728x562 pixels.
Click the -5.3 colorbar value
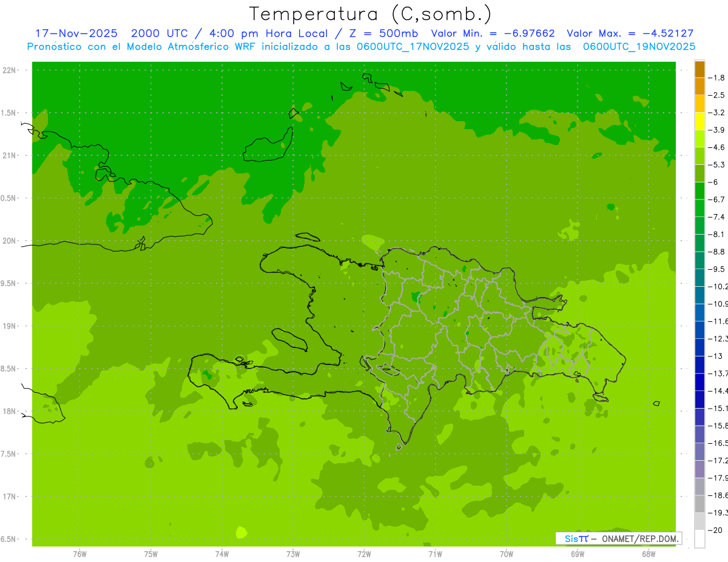pyautogui.click(x=716, y=164)
